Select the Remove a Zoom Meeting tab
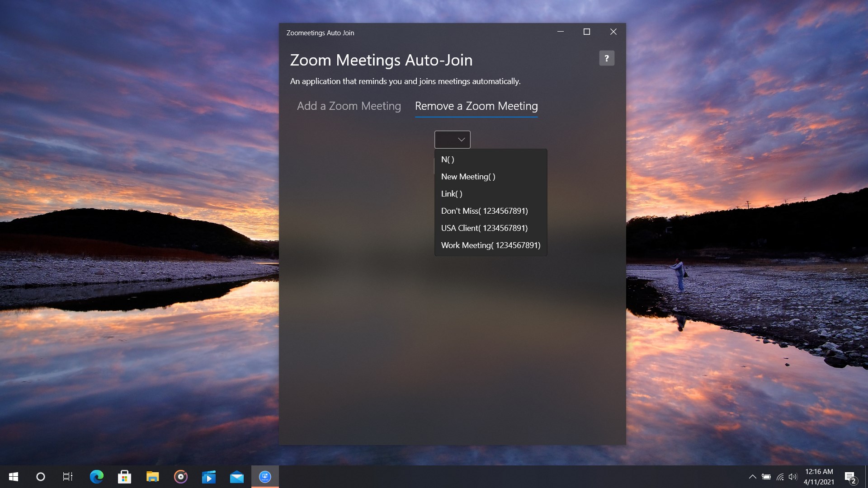The image size is (868, 488). point(476,106)
